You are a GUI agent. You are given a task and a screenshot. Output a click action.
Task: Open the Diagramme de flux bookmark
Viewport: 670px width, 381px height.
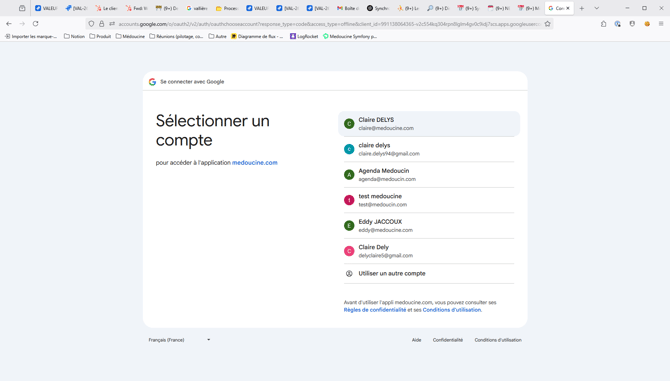(257, 36)
